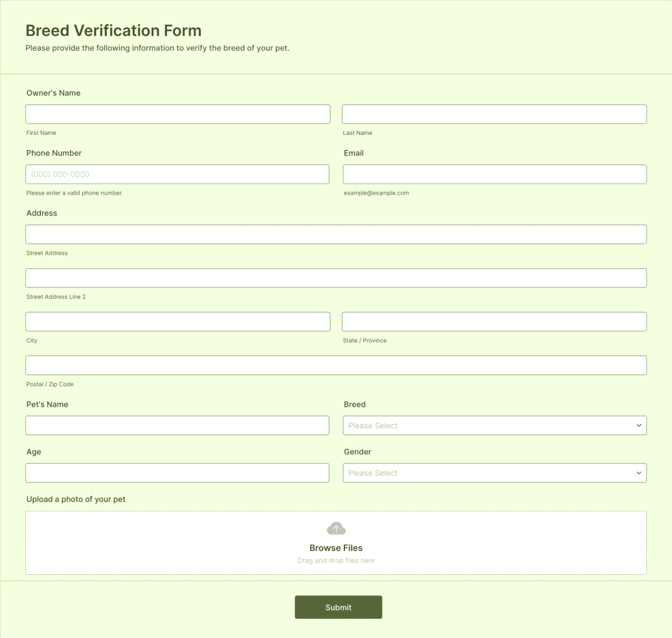The height and width of the screenshot is (638, 672).
Task: Open the Breed dropdown
Action: tap(494, 425)
